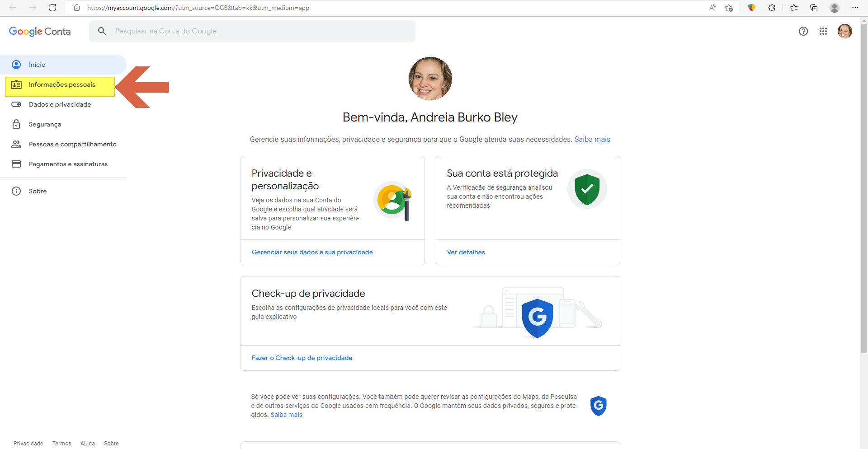Viewport: 868px width, 449px height.
Task: Click the browser back arrow
Action: tap(13, 8)
